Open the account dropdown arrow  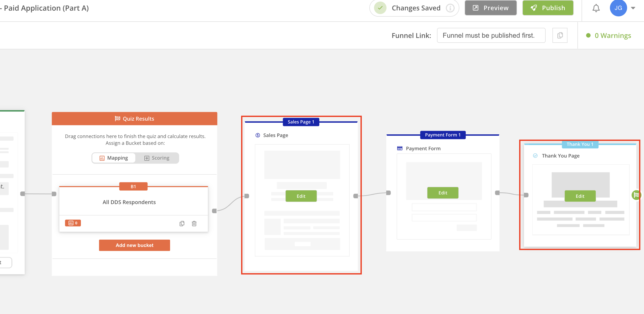633,8
